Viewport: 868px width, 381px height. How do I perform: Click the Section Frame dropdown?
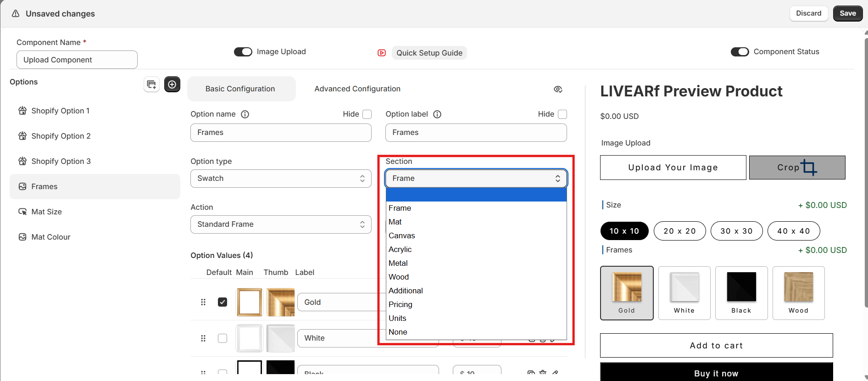(476, 179)
